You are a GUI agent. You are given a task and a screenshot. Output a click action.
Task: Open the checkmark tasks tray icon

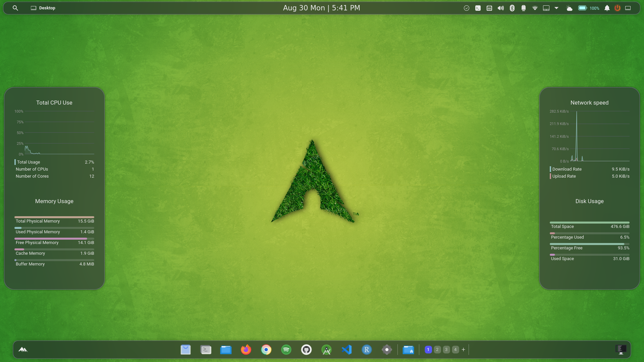coord(466,8)
